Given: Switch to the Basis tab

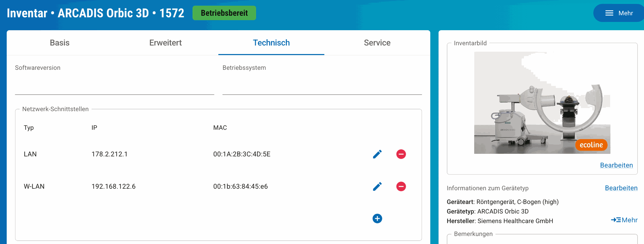Looking at the screenshot, I should pos(60,43).
